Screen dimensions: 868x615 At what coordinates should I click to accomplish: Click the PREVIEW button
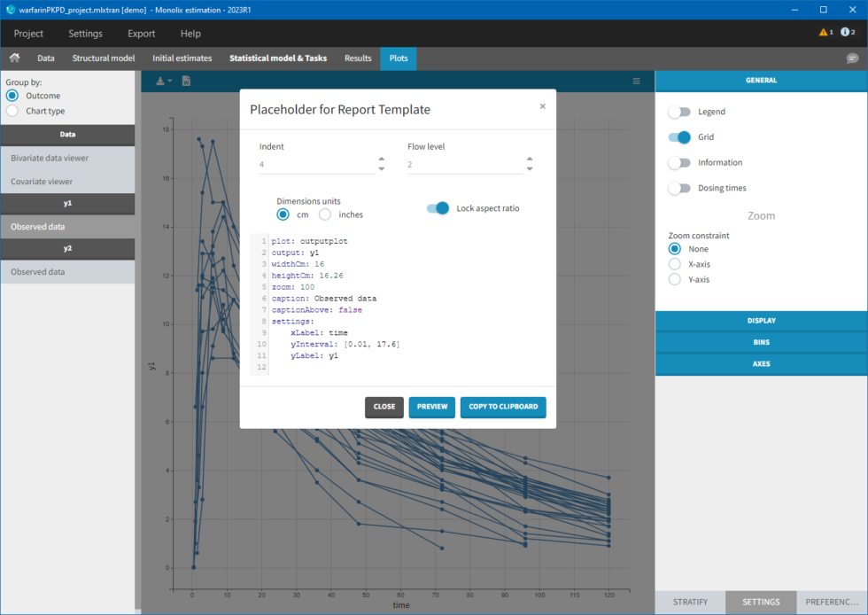tap(431, 407)
